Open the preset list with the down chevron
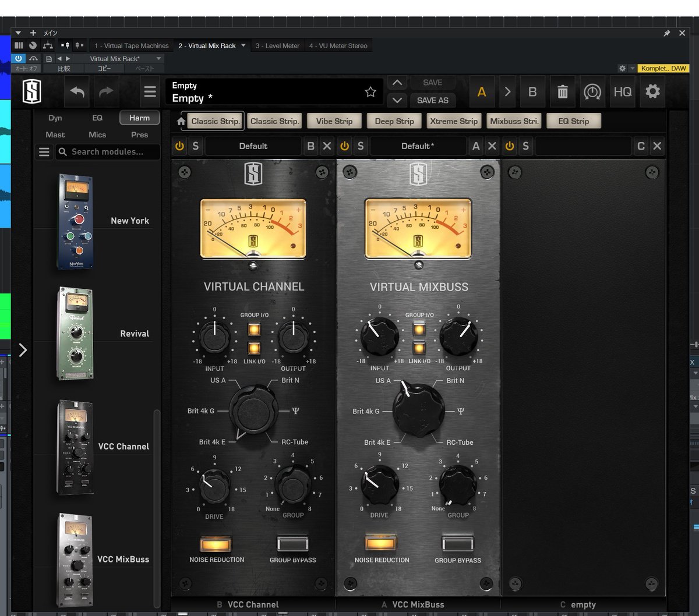 [x=397, y=100]
